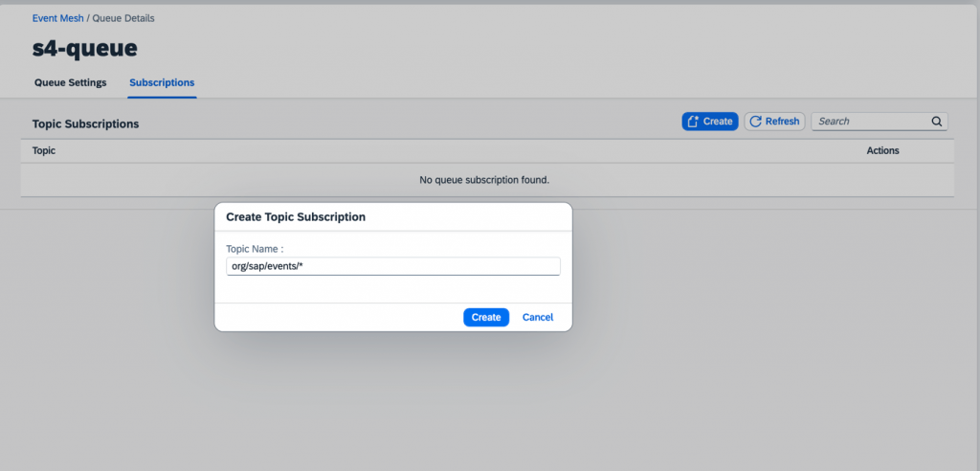Image resolution: width=980 pixels, height=471 pixels.
Task: Click the No queue subscription found row
Action: pos(487,180)
